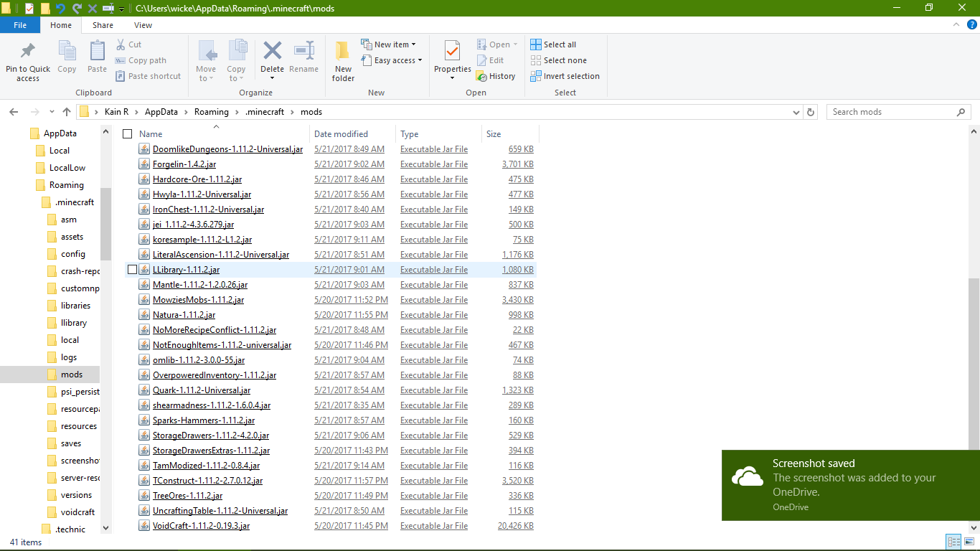Toggle the select-all checkbox in header
This screenshot has width=980, height=551.
point(128,134)
